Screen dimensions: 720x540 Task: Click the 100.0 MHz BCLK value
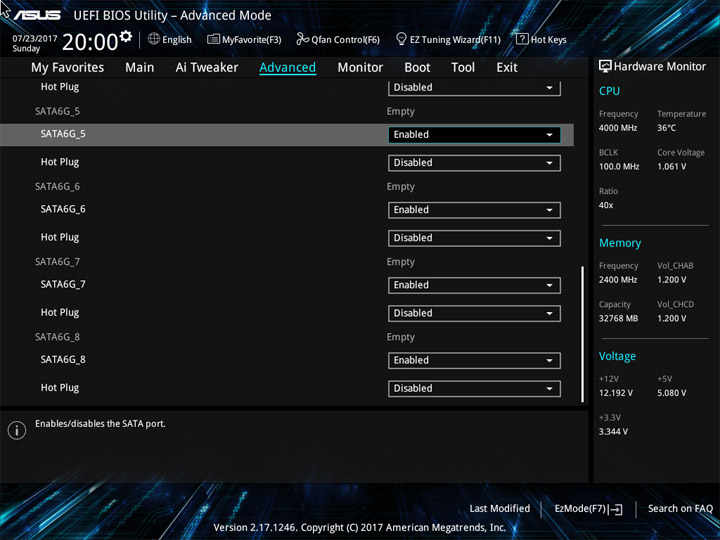619,167
